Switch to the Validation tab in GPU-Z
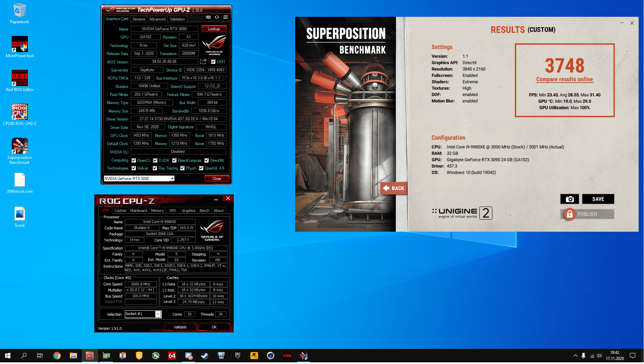 point(177,19)
